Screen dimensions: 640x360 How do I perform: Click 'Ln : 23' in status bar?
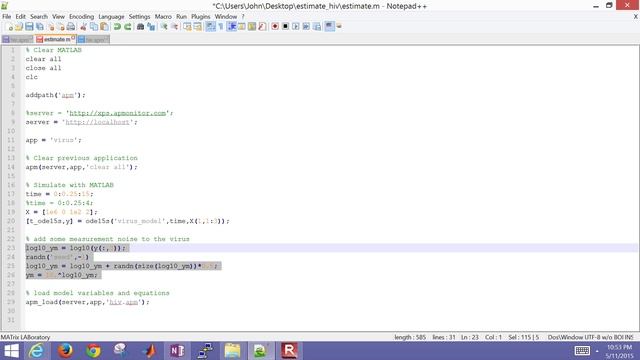click(x=469, y=337)
